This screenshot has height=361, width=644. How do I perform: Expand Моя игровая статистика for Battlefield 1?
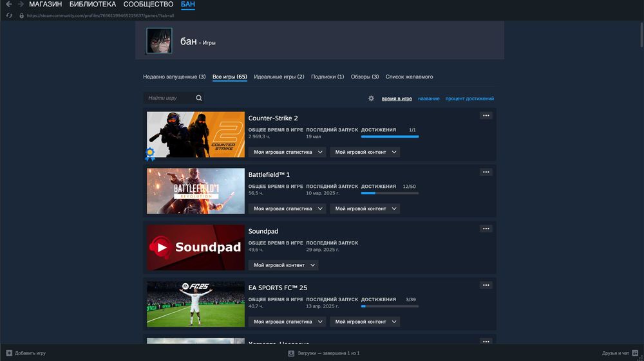pyautogui.click(x=287, y=208)
